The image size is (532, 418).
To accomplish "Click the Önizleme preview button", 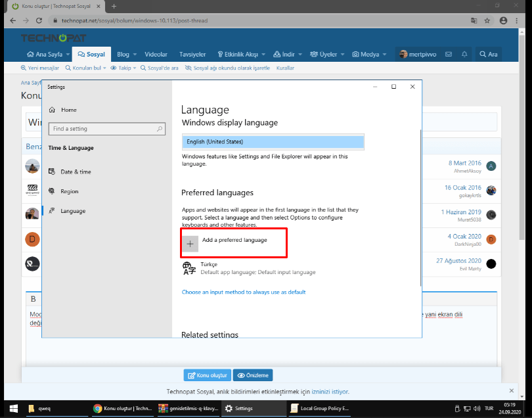I will [x=253, y=375].
